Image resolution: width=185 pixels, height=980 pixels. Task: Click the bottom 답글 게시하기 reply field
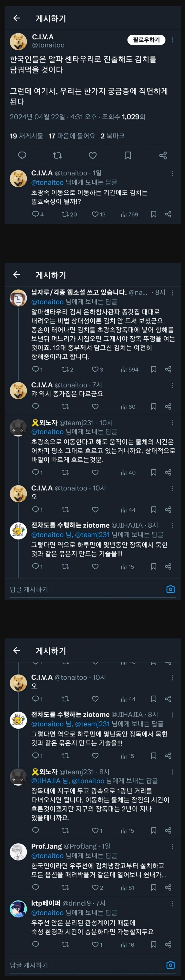click(x=86, y=965)
